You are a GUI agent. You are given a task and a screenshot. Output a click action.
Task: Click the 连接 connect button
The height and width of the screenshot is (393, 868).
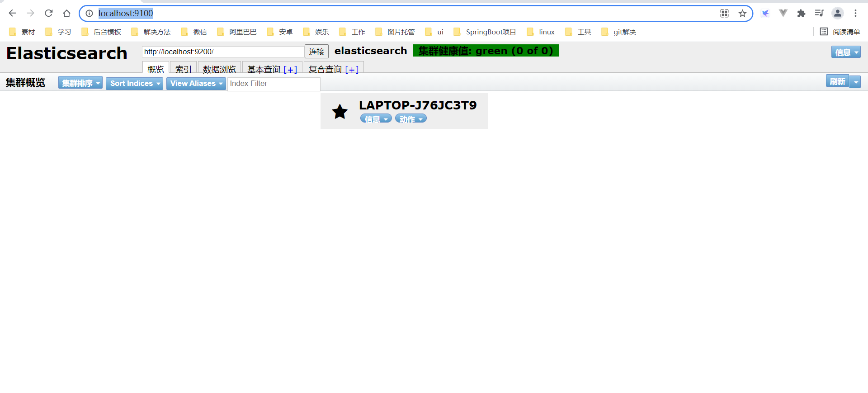316,52
